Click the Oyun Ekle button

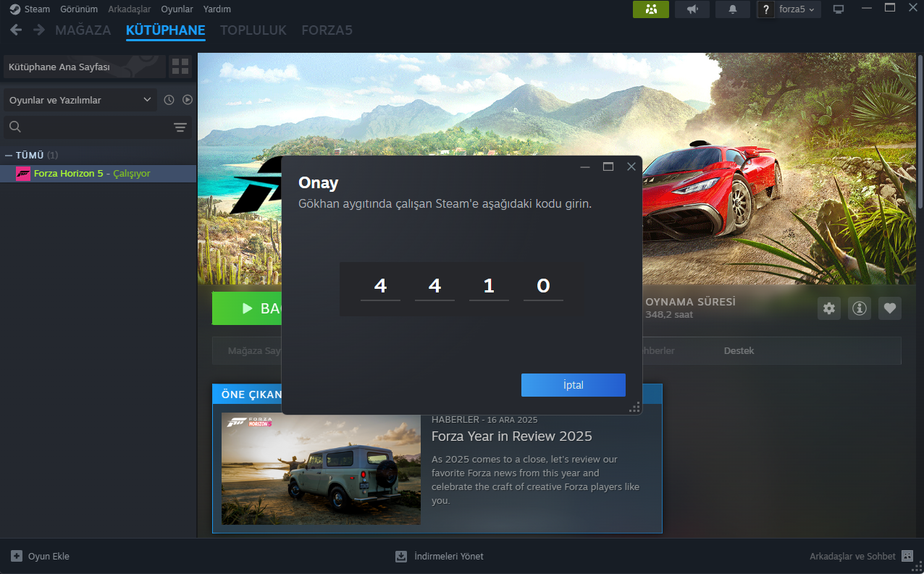pyautogui.click(x=41, y=556)
